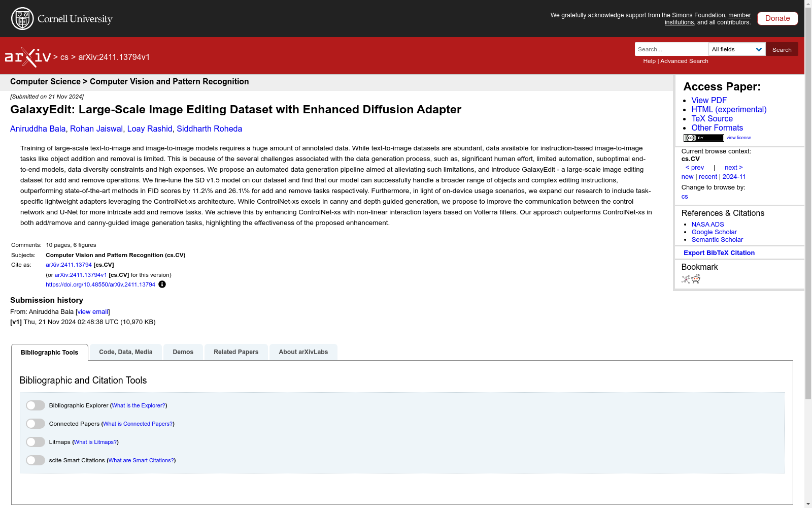Go to next paper via next link
Viewport: 812px width, 508px height.
733,168
